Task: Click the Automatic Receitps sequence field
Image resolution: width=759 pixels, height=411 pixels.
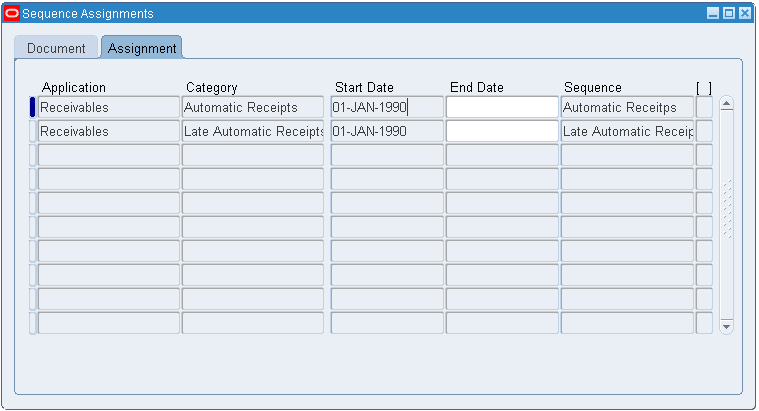Action: [627, 107]
